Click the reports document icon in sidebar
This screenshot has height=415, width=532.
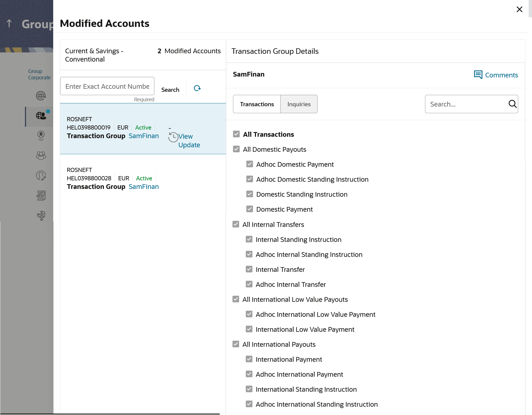[x=41, y=196]
